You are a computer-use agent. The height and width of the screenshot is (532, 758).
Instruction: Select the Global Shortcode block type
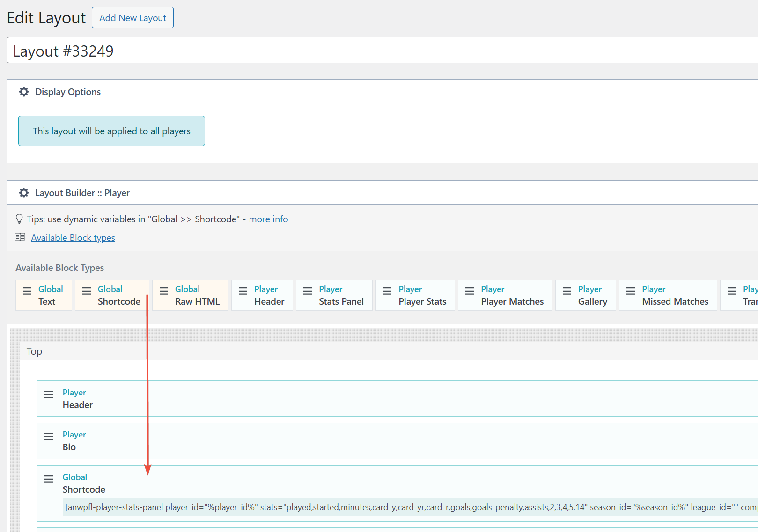tap(112, 295)
